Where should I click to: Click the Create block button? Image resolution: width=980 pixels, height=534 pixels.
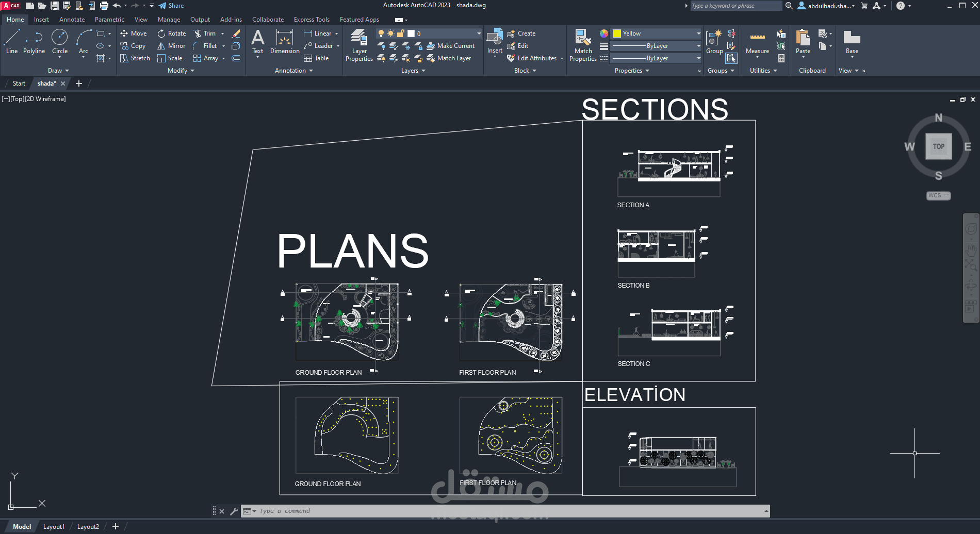(521, 34)
